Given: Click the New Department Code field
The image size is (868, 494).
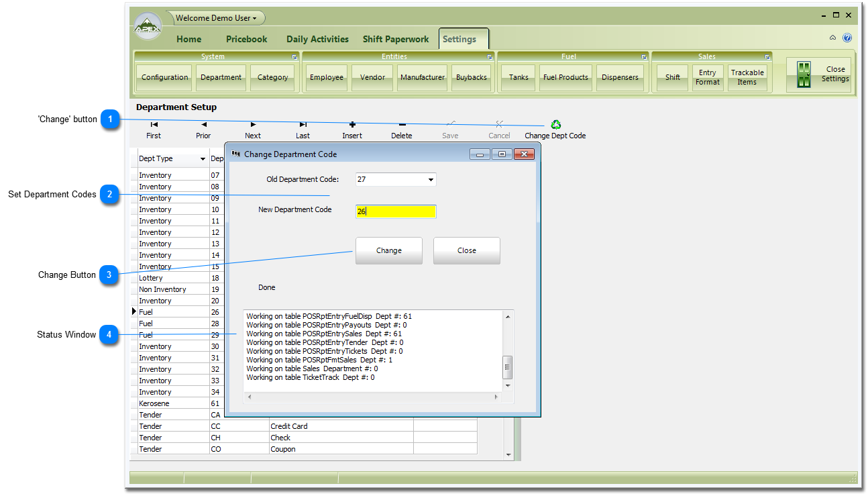Looking at the screenshot, I should click(x=396, y=211).
